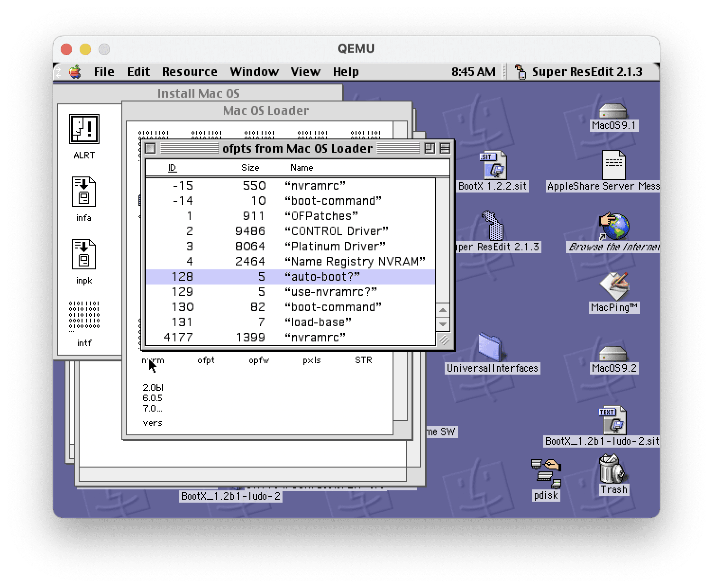
Task: Zoom the ofpts window with zoom box
Action: 430,148
